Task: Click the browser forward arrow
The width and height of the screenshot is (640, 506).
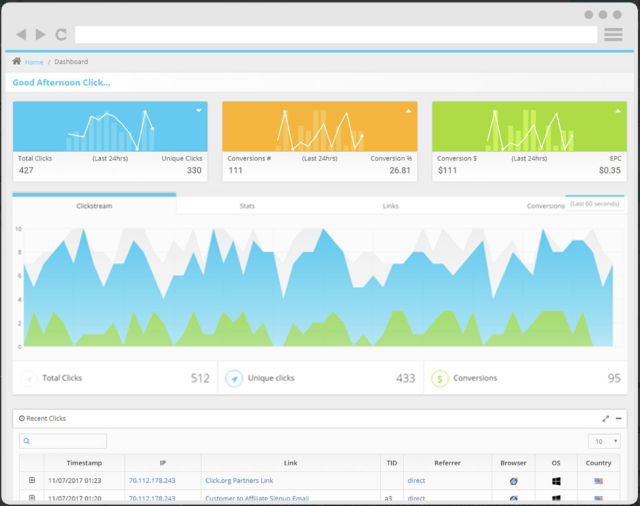Action: point(40,35)
